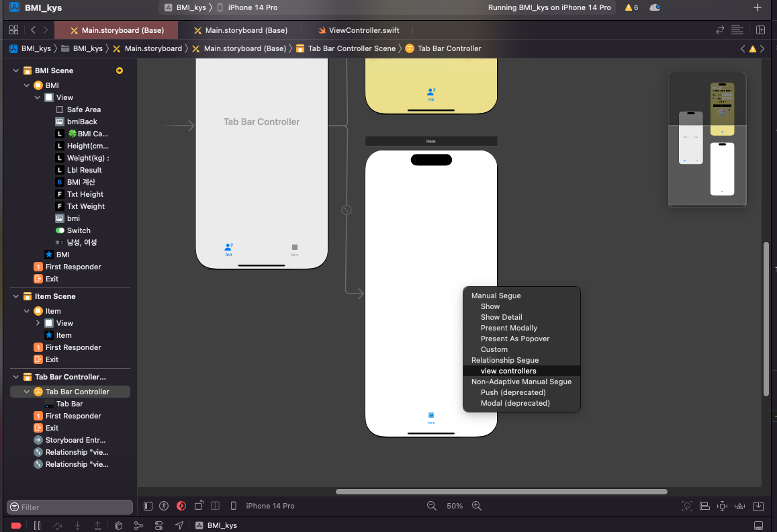Choose Show in the segue menu
Image resolution: width=777 pixels, height=532 pixels.
click(x=490, y=306)
